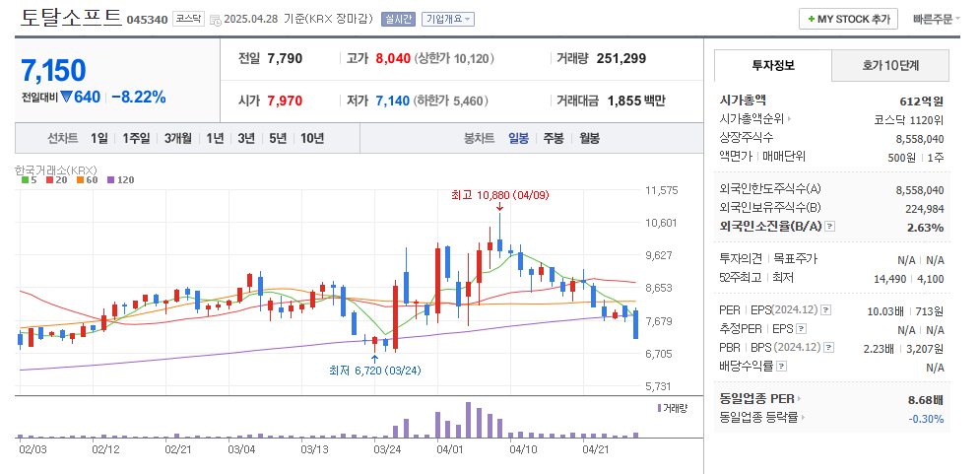This screenshot has width=980, height=474.
Task: Open help icon next to PER EPS(2024.12)
Action: coord(825,310)
